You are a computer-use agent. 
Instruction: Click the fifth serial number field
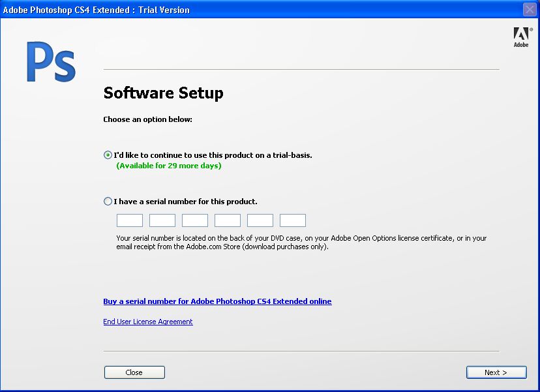pos(260,220)
